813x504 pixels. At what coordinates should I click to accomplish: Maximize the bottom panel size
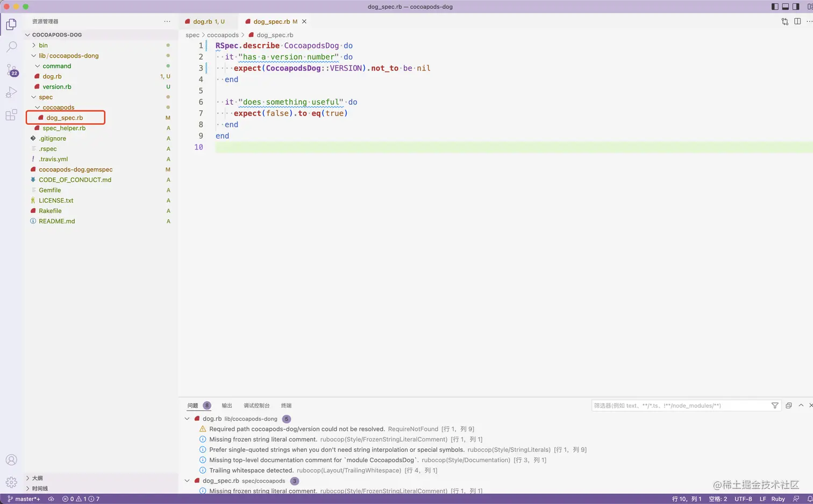tap(801, 406)
